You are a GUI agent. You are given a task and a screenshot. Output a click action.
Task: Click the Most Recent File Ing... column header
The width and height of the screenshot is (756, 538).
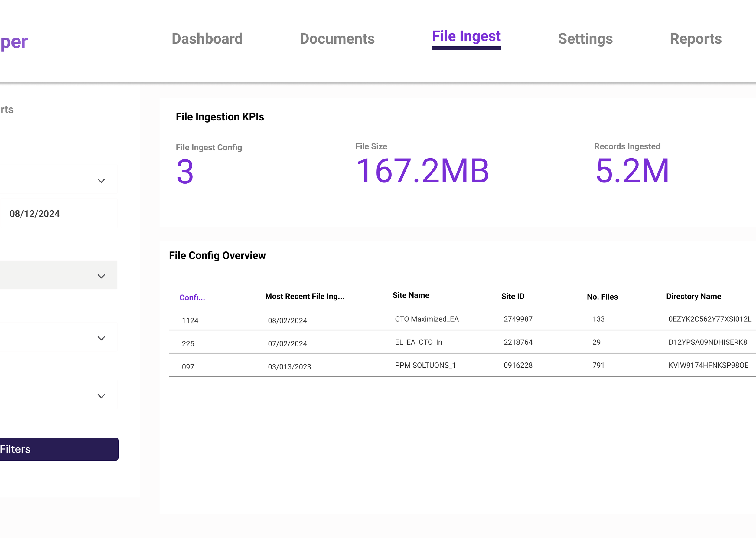coord(305,296)
